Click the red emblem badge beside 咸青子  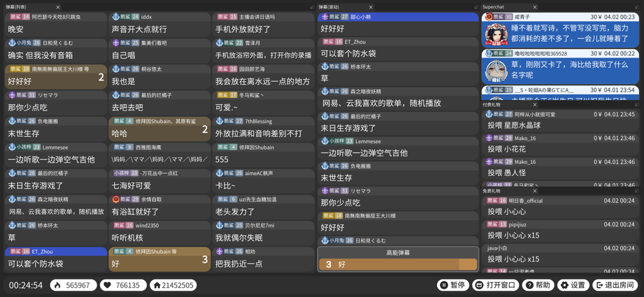pos(489,17)
